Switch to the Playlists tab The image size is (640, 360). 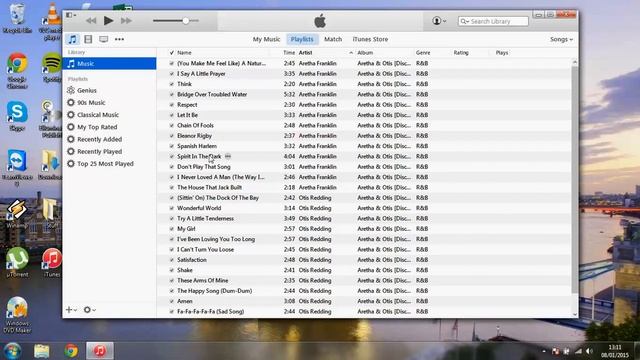(302, 39)
